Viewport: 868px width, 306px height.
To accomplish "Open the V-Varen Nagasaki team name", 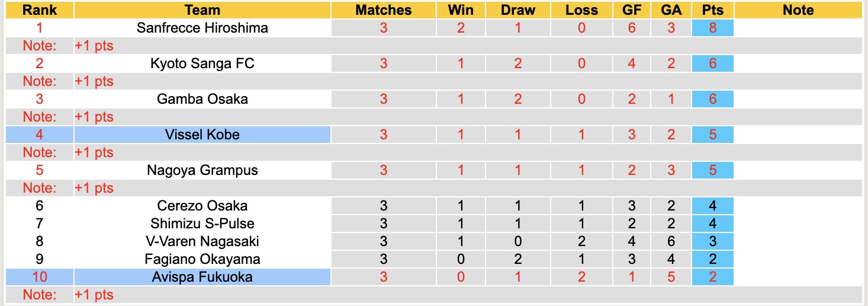I will pyautogui.click(x=202, y=241).
